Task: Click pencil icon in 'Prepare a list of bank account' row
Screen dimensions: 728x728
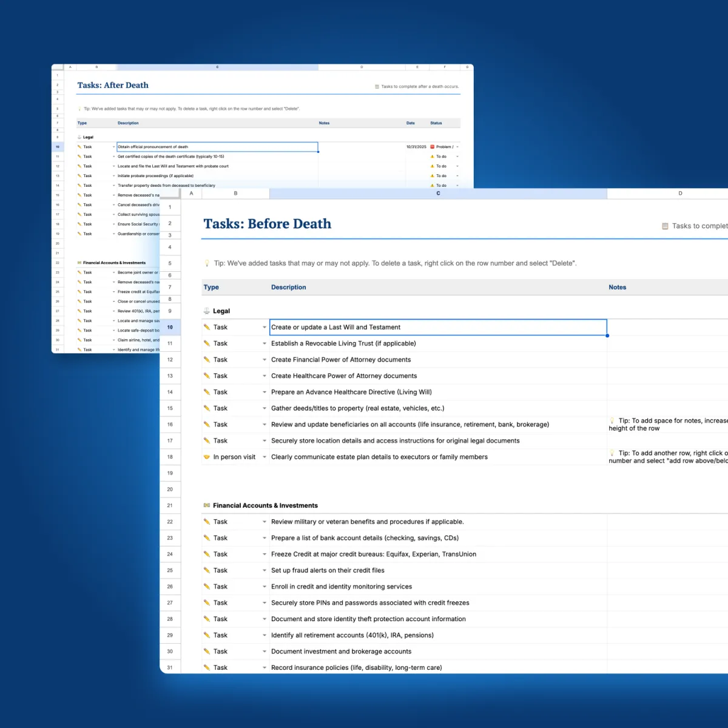Action: [207, 538]
